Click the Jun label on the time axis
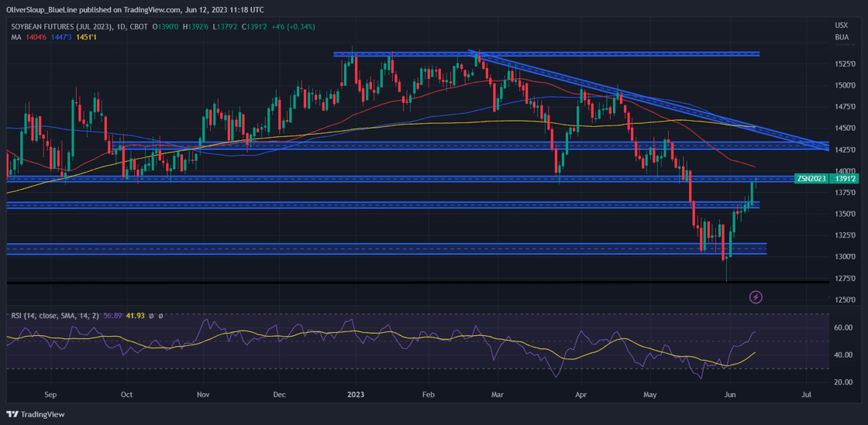 [729, 395]
